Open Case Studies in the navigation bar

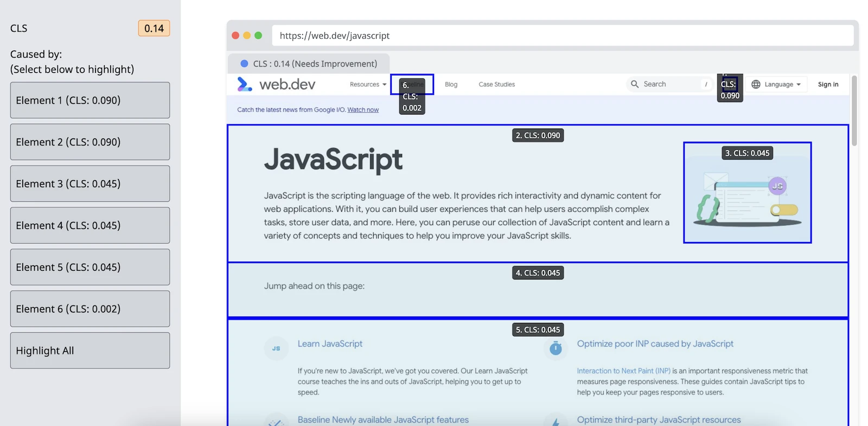[x=496, y=84]
